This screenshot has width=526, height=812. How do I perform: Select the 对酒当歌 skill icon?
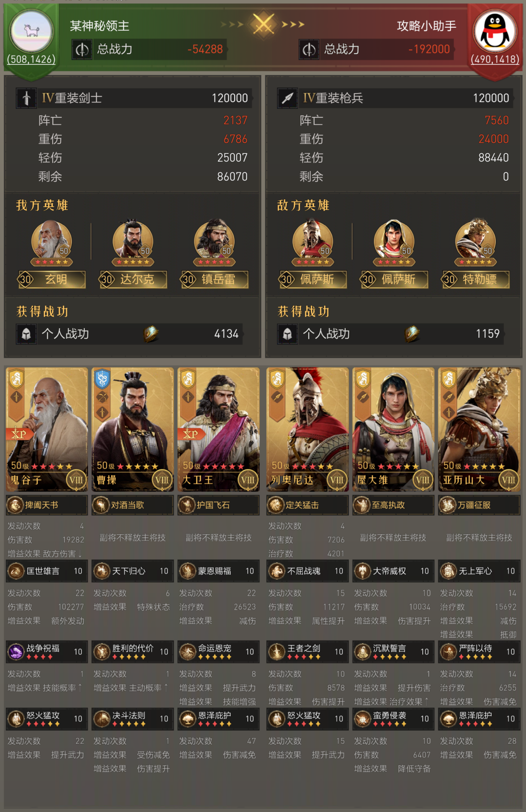point(101,505)
